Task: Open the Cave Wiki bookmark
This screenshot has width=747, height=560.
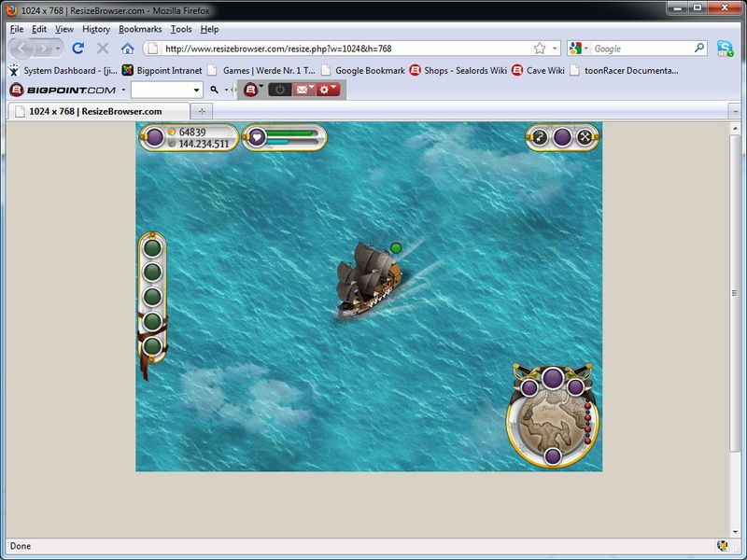Action: [x=538, y=71]
